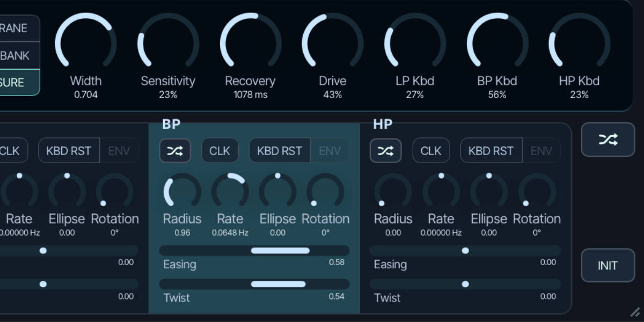Enable KBD RST in the BP section
644x322 pixels.
coord(280,151)
